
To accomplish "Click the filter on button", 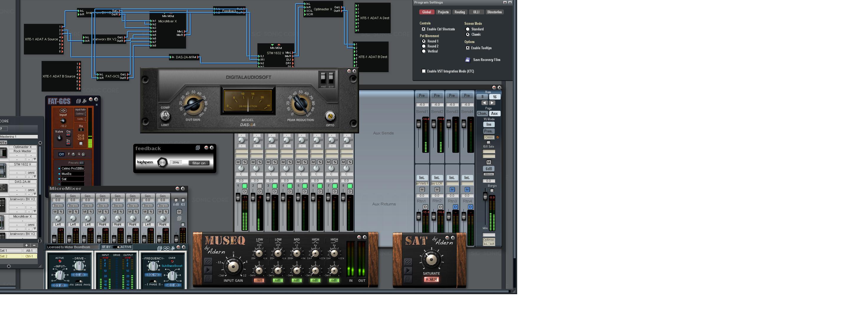I will [199, 163].
